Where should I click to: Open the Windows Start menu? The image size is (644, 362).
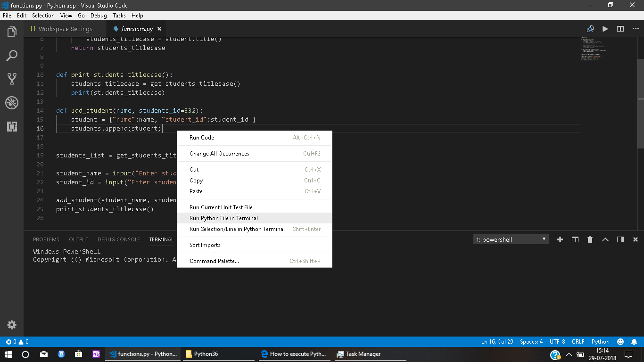(8, 354)
